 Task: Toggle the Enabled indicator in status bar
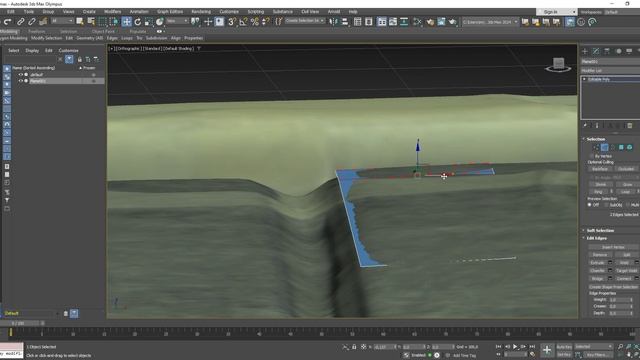tap(429, 355)
